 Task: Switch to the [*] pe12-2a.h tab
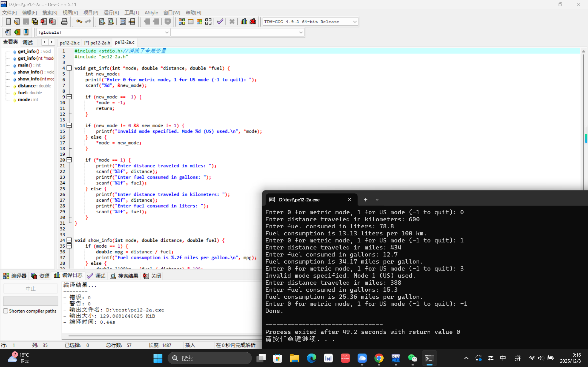pos(97,43)
